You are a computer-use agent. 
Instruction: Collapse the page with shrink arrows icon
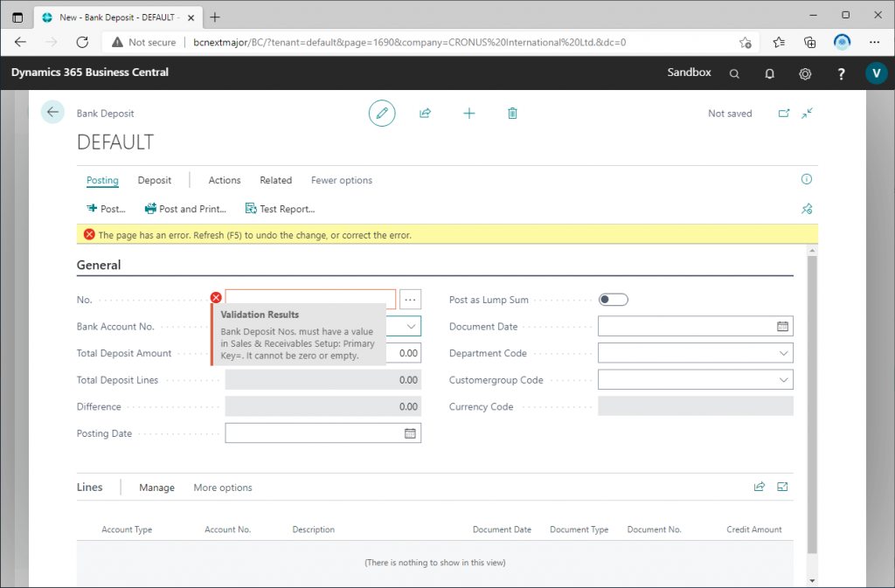(807, 113)
